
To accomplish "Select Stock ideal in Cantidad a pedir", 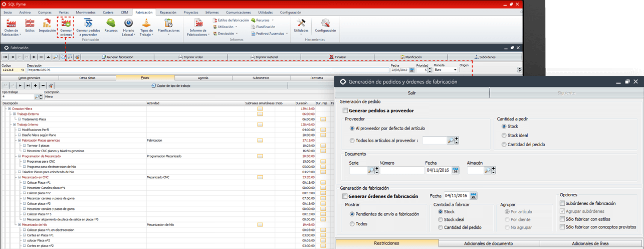I will coord(504,136).
